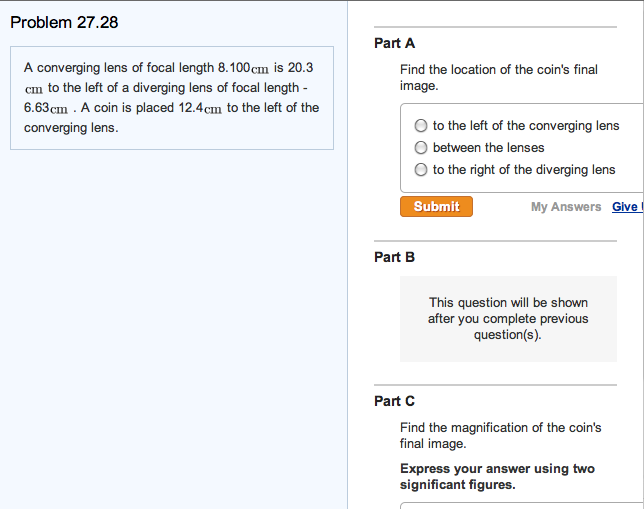Click the Problem 27.28 heading
This screenshot has height=509, width=644.
point(64,22)
